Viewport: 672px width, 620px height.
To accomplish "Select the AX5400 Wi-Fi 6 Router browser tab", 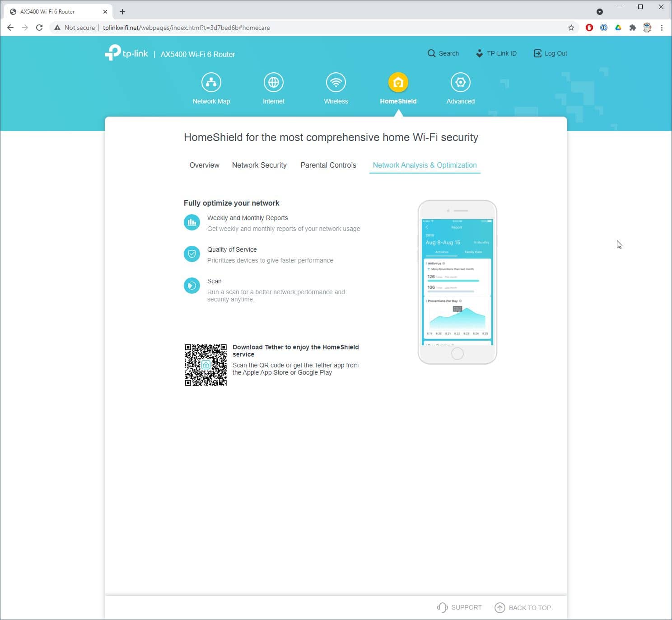I will pos(57,12).
